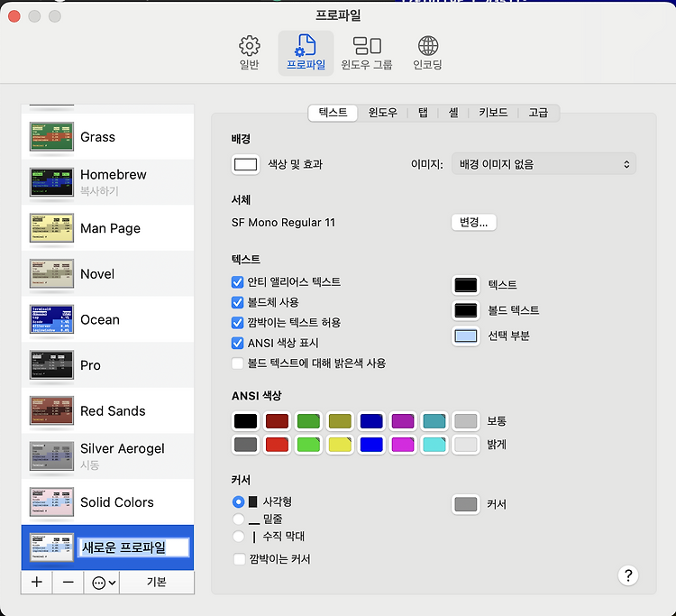Click normal light gray ANSI swatch
The width and height of the screenshot is (676, 616).
tap(466, 421)
